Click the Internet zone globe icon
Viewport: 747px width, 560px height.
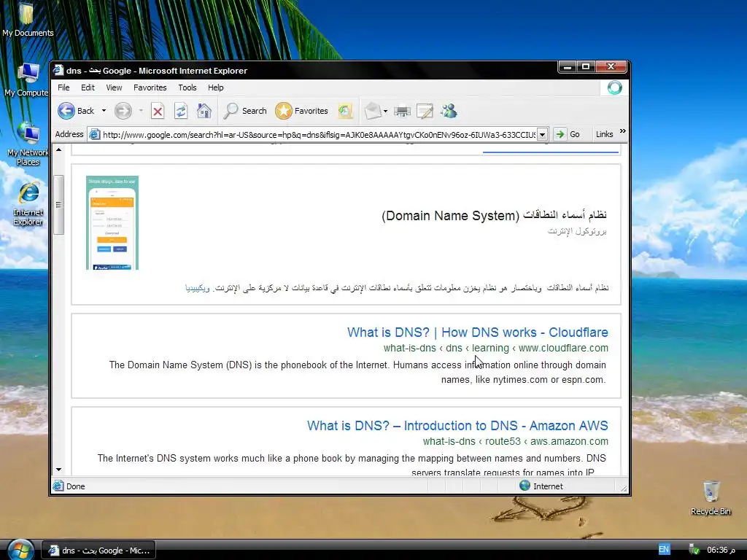point(525,486)
